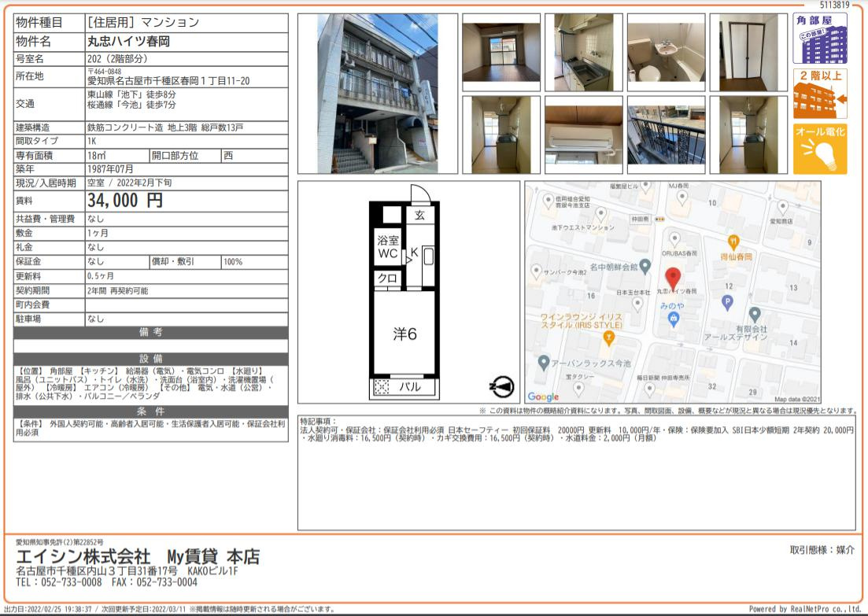868x616 pixels.
Task: Click the 設備 section header
Action: point(150,359)
